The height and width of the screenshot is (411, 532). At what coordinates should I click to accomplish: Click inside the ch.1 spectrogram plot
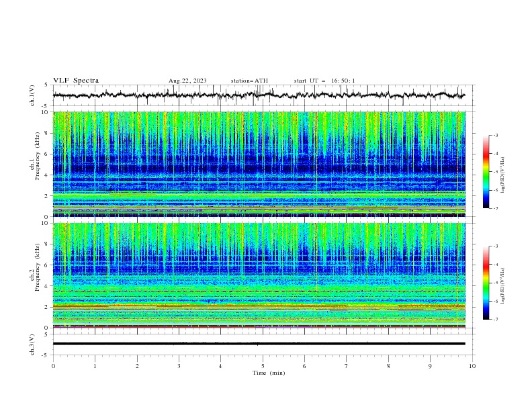pyautogui.click(x=259, y=164)
